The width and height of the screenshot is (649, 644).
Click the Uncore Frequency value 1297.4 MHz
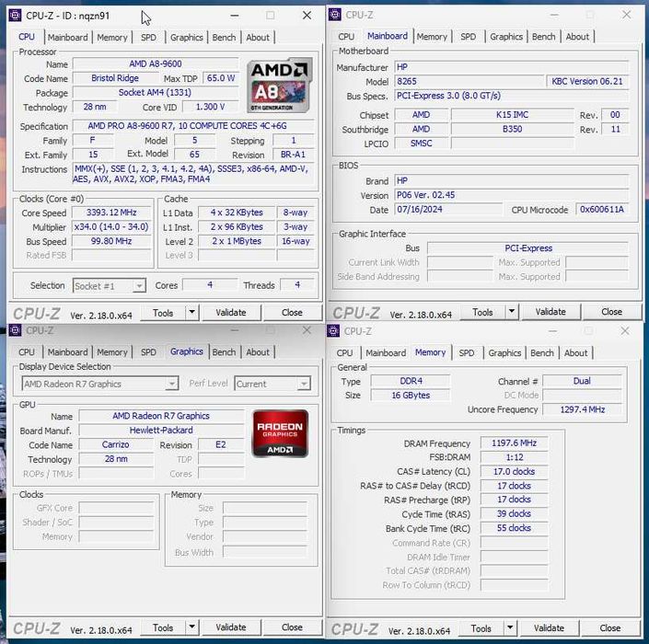pos(583,409)
